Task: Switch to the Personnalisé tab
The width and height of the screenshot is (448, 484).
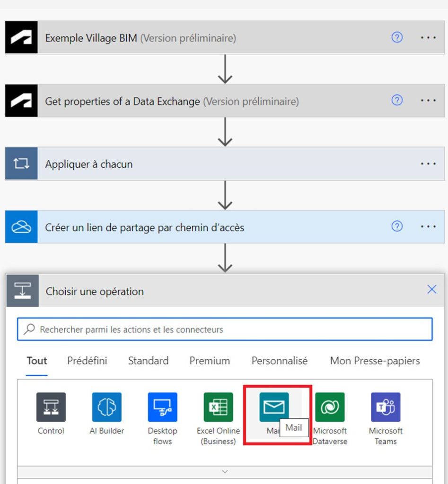Action: [x=279, y=361]
